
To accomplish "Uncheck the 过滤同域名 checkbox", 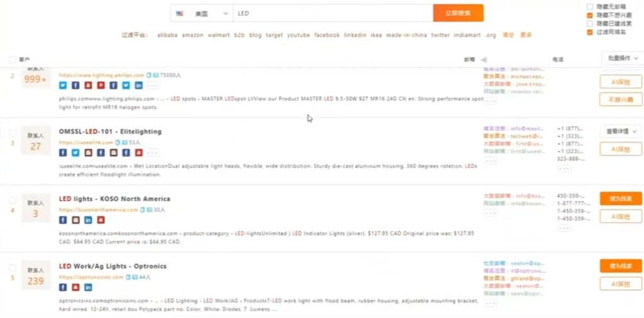I will click(x=589, y=31).
